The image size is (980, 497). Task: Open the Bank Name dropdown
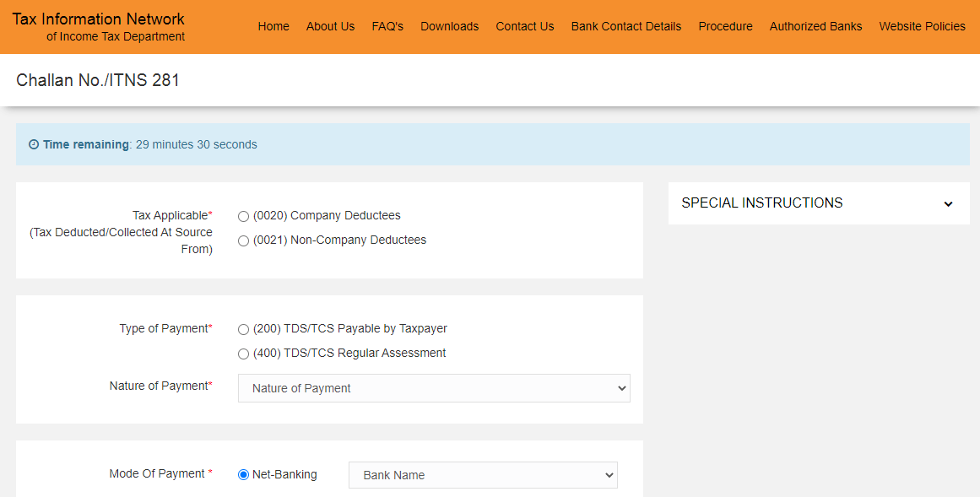482,475
